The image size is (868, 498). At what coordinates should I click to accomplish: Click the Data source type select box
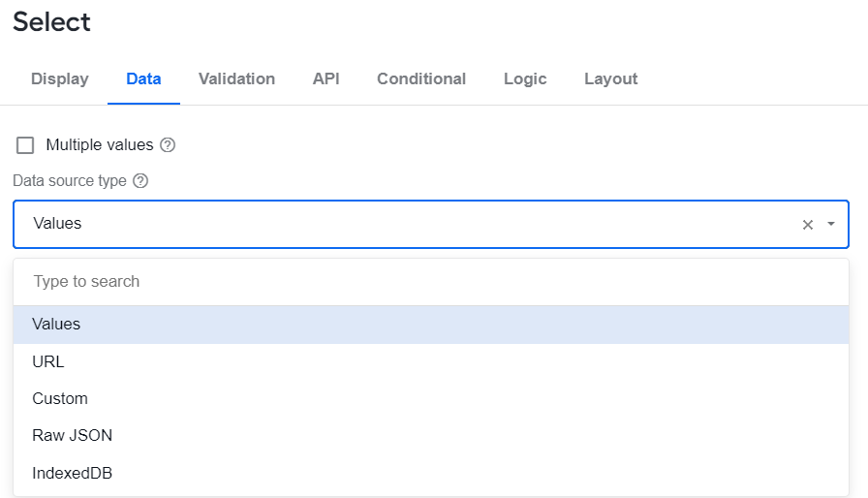(x=431, y=224)
